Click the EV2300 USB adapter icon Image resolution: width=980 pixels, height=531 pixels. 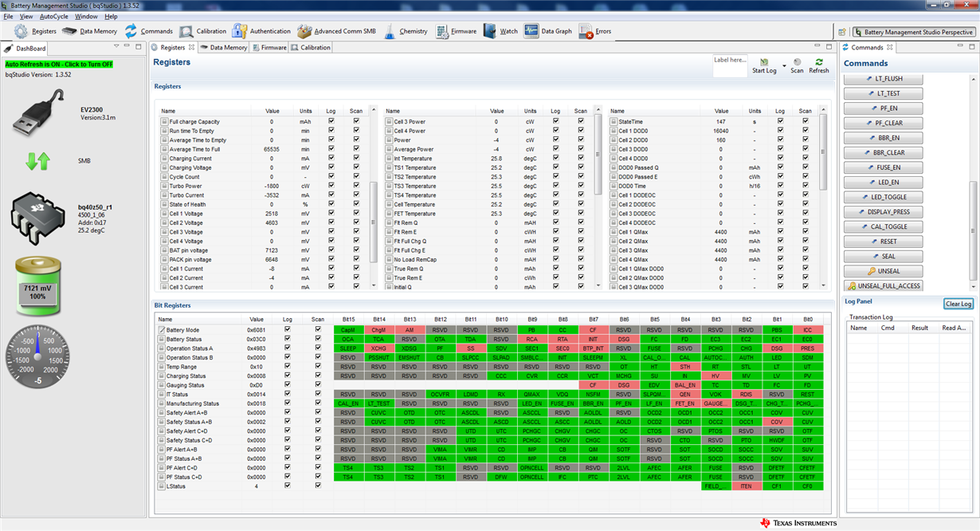(x=38, y=112)
